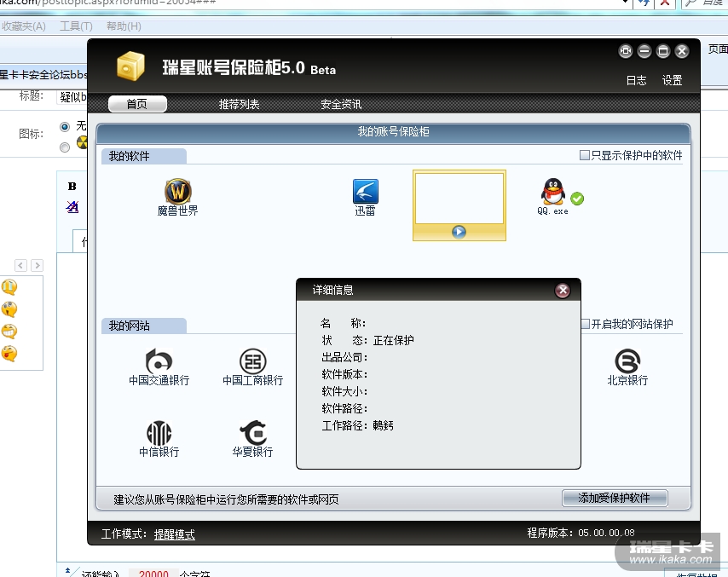728x577 pixels.
Task: Click the 我的软件 section header
Action: click(x=144, y=157)
